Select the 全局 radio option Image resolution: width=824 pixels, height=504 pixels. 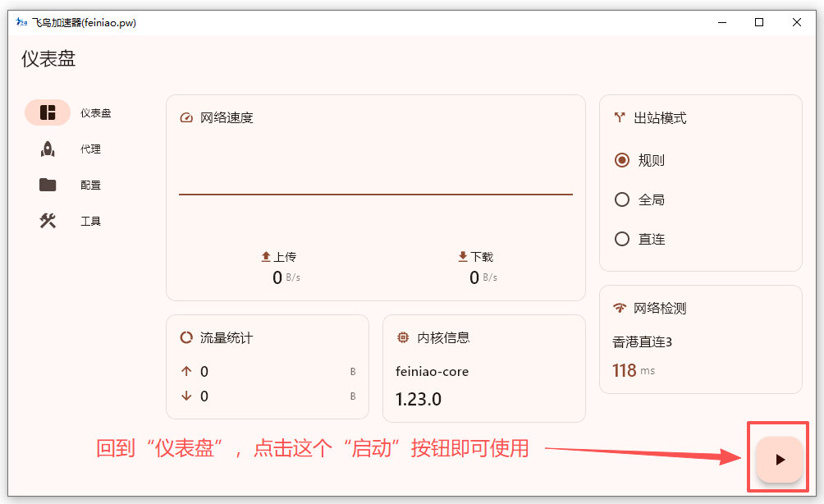click(622, 199)
